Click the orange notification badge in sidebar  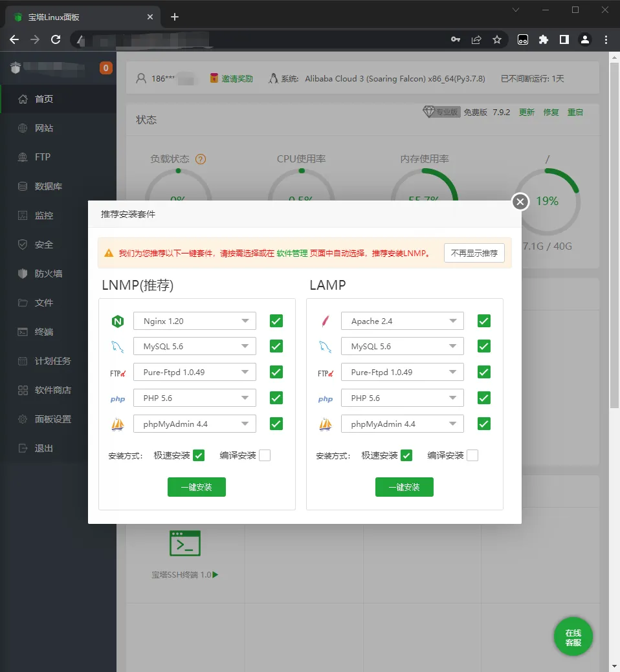pos(106,68)
